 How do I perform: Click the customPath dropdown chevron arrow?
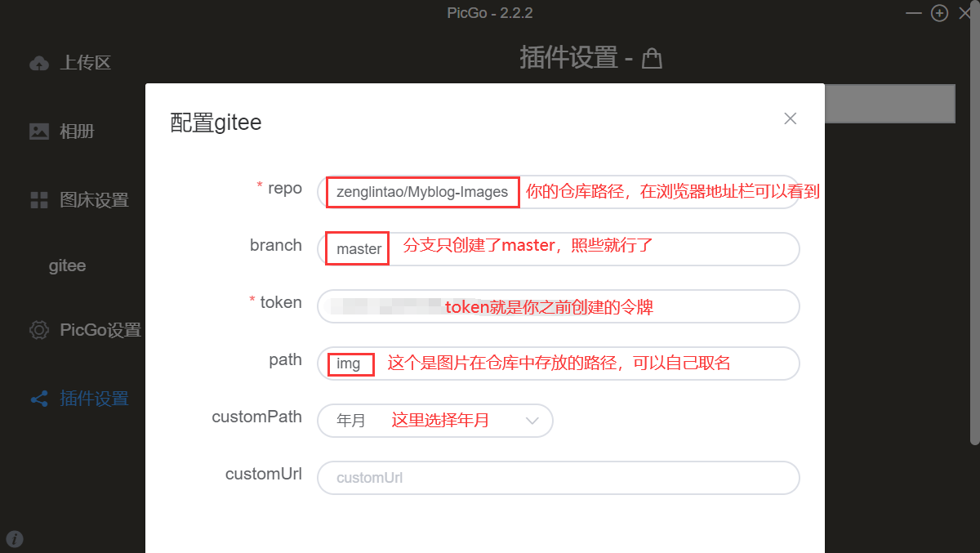(x=532, y=421)
